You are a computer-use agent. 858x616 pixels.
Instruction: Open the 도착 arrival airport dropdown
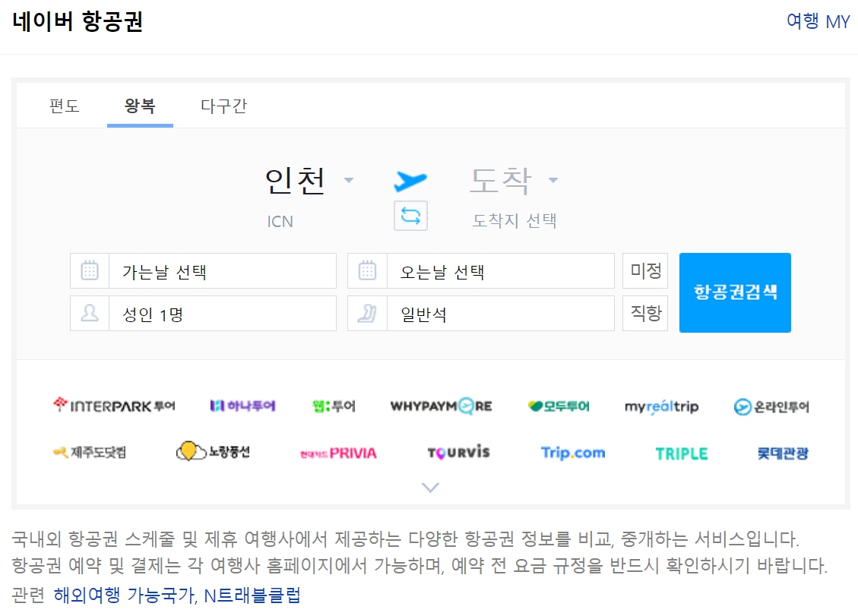click(x=514, y=181)
